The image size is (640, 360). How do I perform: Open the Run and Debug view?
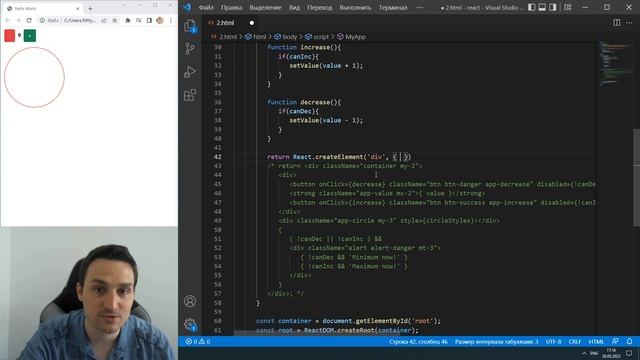tap(190, 72)
